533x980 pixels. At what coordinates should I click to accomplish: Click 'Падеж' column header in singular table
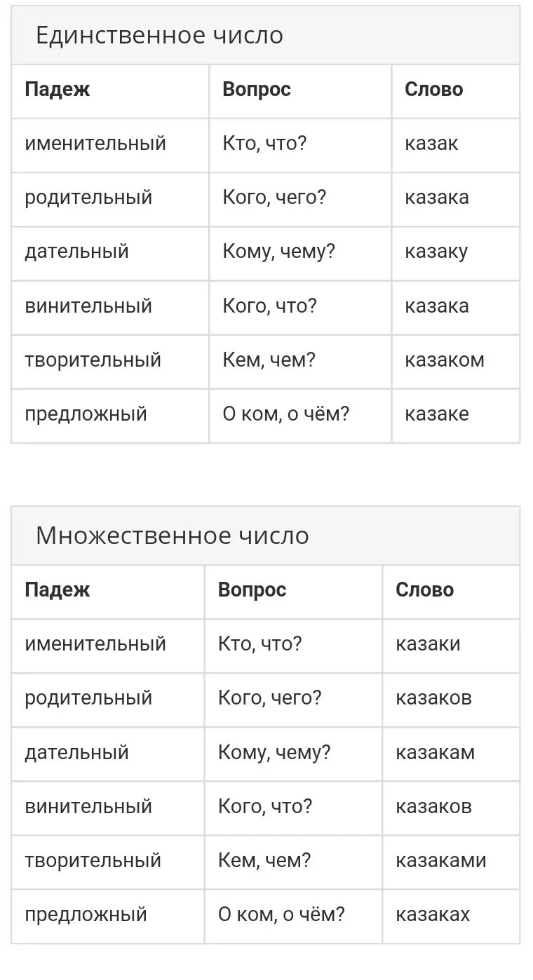point(58,90)
